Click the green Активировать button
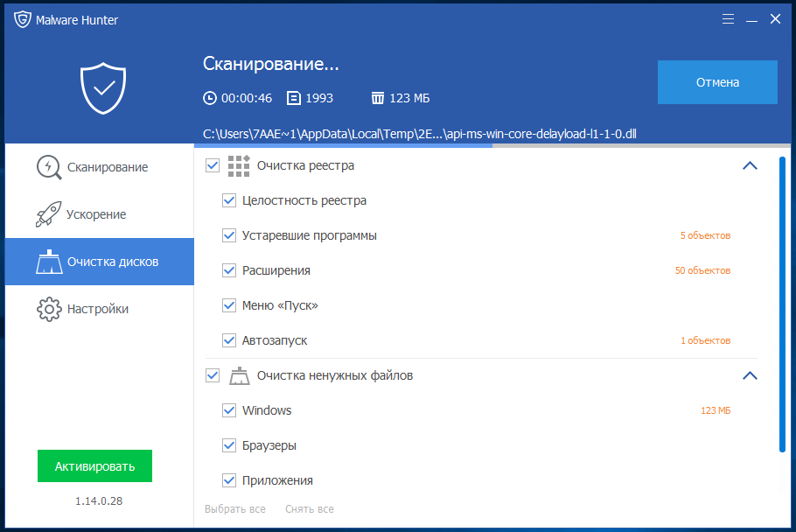Screen dimensions: 796x532 click(95, 466)
